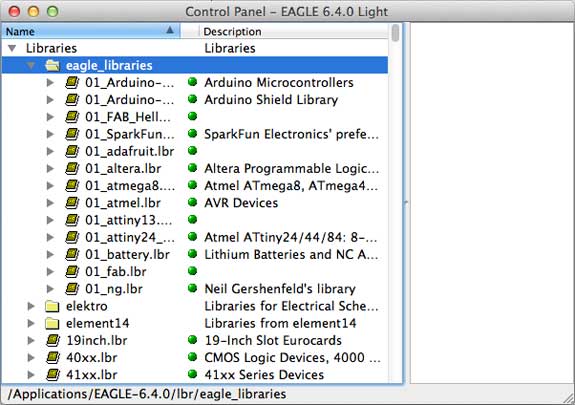Click the library icon beside 41xx.lbr
Screen dimensions: 575x405
coord(53,375)
